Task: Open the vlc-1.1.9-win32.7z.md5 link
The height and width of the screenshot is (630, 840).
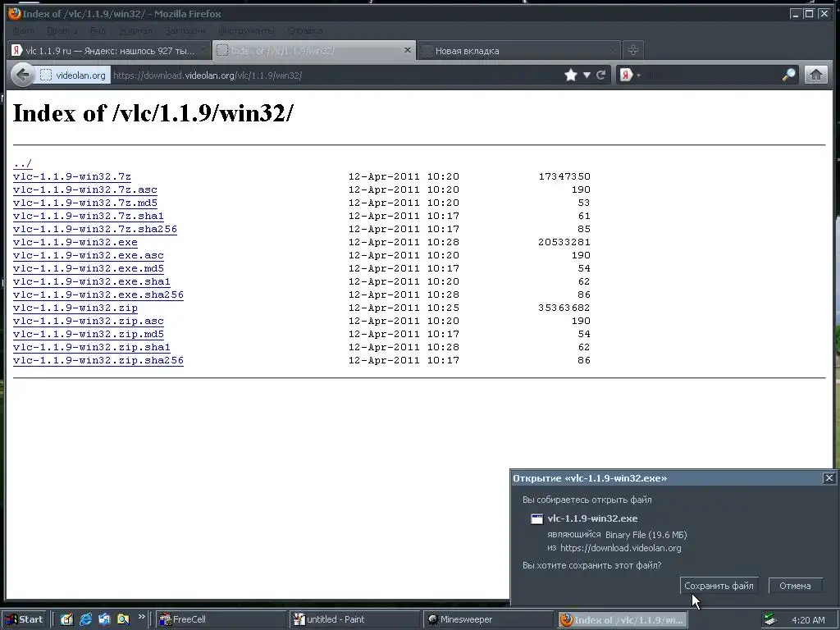Action: tap(85, 203)
